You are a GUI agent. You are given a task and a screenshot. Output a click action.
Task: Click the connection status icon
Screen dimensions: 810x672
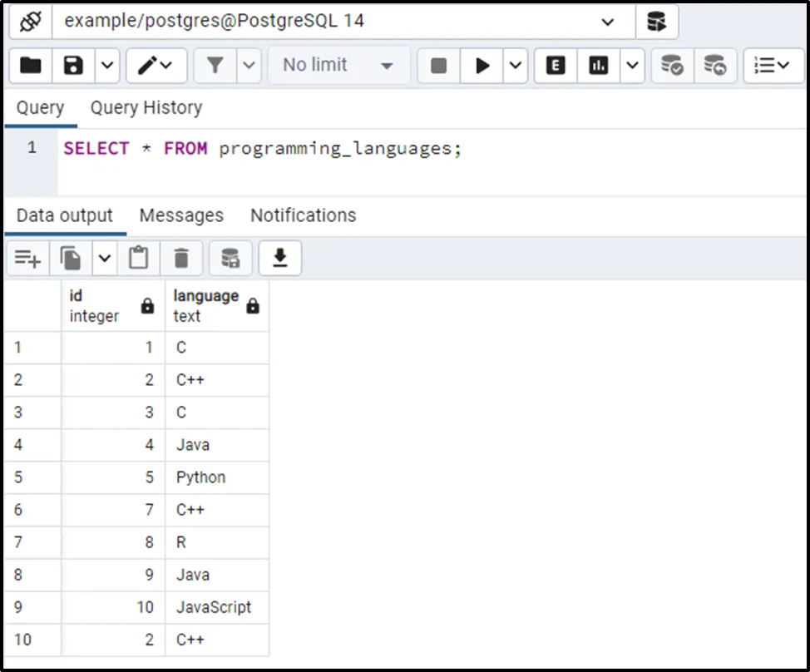pyautogui.click(x=30, y=22)
